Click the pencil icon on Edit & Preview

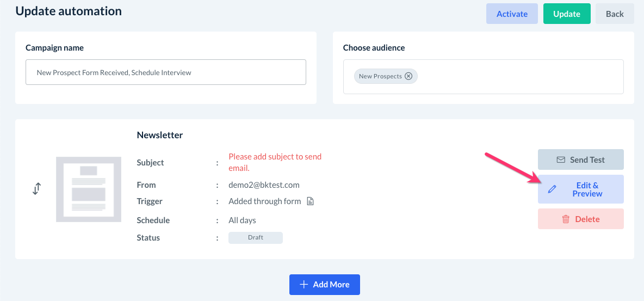pyautogui.click(x=552, y=189)
